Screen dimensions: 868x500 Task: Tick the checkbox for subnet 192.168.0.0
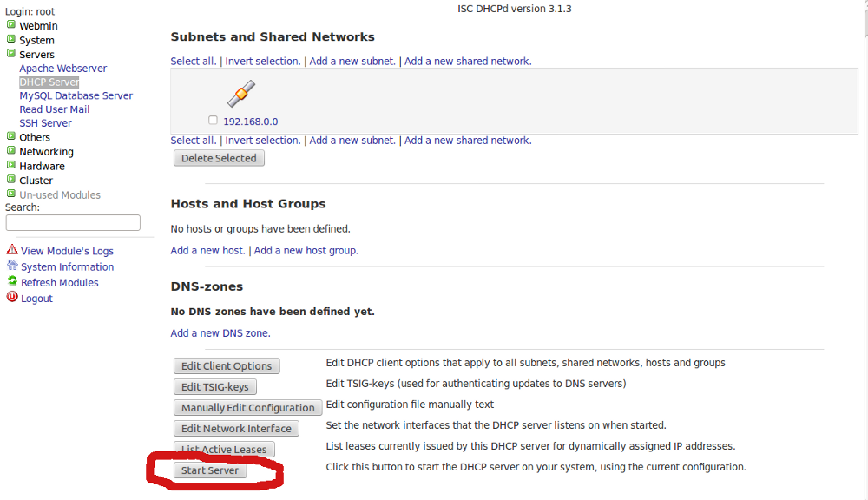(214, 121)
